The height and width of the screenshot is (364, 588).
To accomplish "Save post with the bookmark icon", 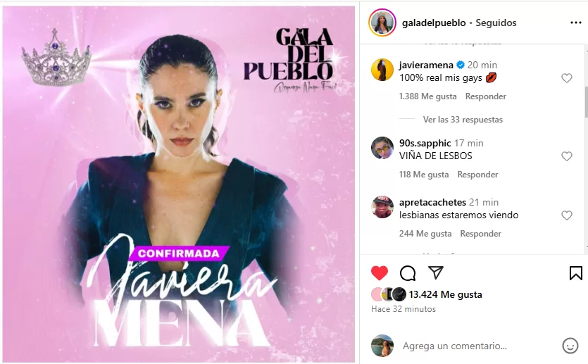I will (575, 273).
